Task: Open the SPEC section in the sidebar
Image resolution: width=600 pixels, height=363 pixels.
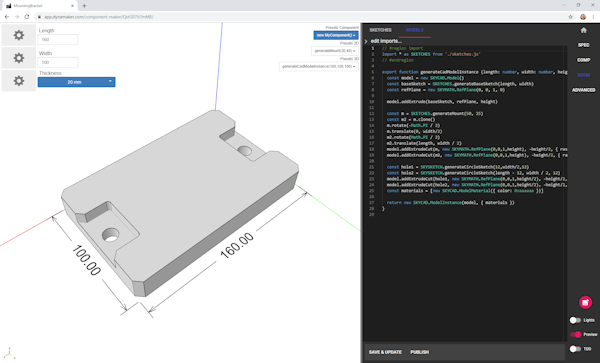Action: tap(584, 45)
